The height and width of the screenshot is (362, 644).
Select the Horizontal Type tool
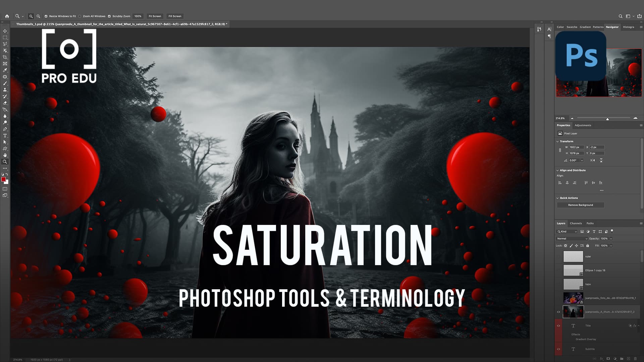(5, 135)
